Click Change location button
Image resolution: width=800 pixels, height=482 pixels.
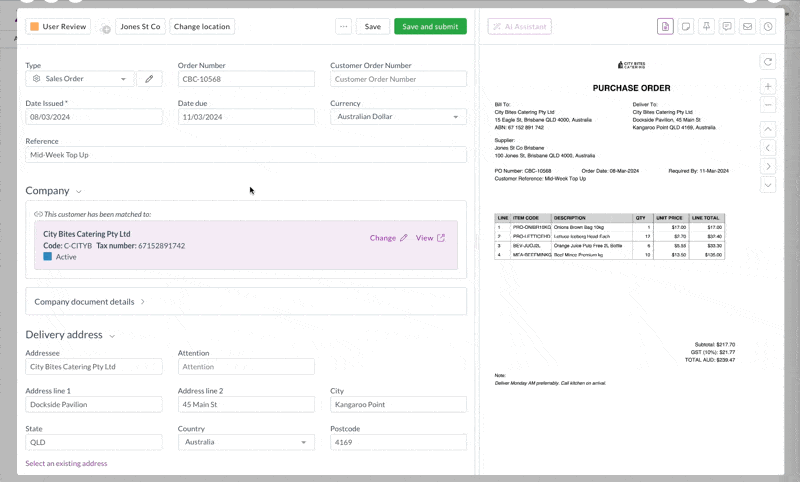(x=202, y=27)
